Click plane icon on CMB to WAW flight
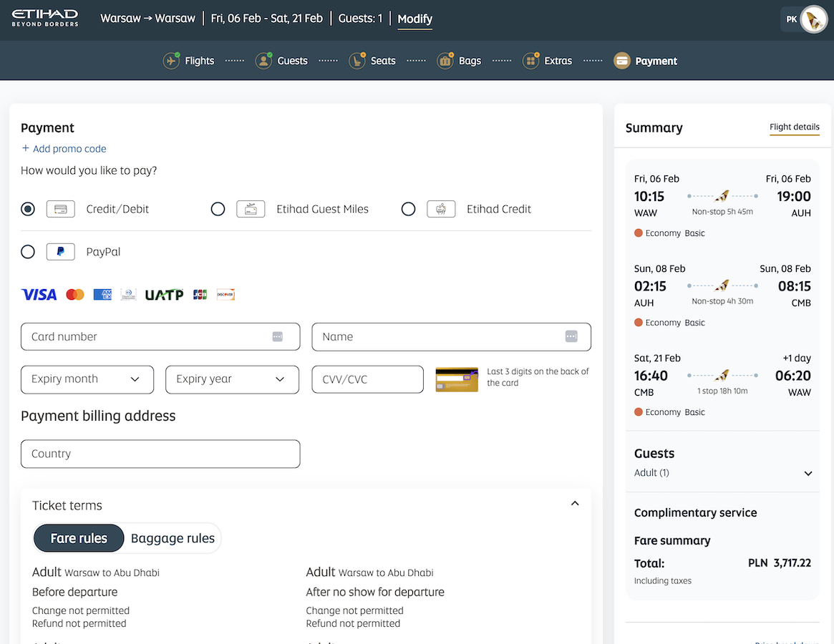The image size is (834, 644). [722, 376]
